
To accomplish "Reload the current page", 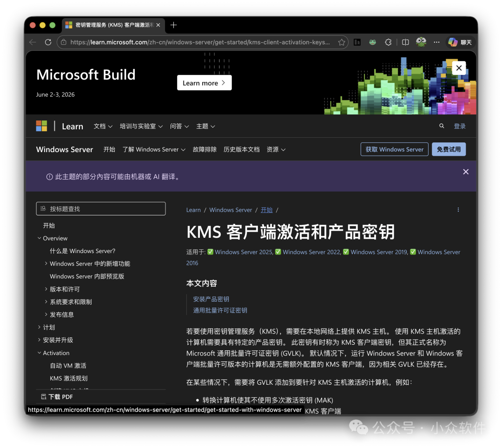I will 48,42.
